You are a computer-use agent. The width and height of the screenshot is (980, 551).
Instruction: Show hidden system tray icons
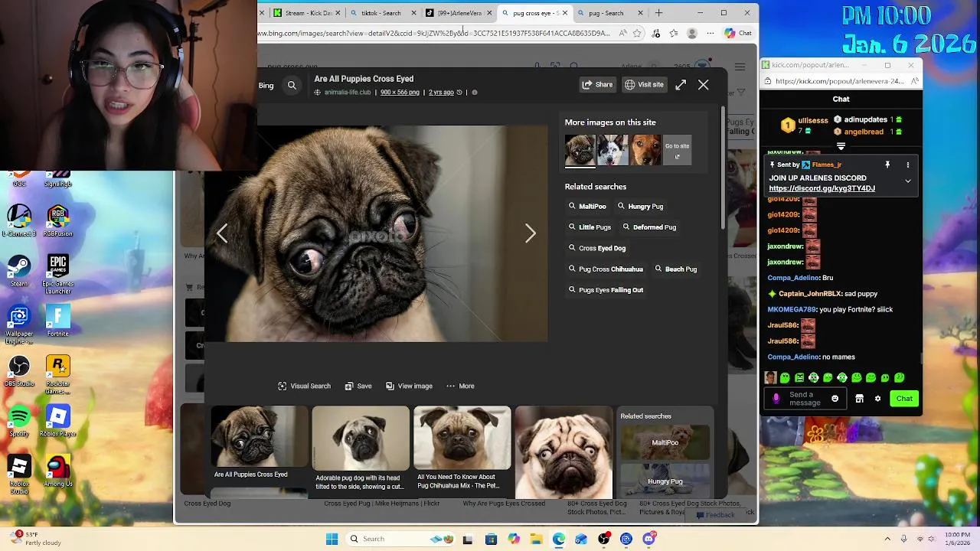tap(887, 539)
